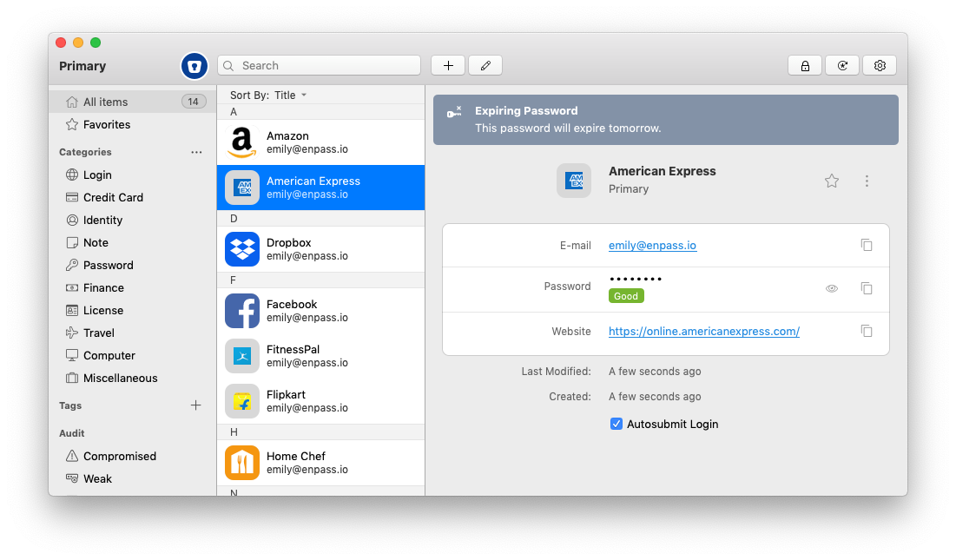Viewport: 956px width, 560px height.
Task: Reveal password with the eye icon
Action: pyautogui.click(x=832, y=288)
